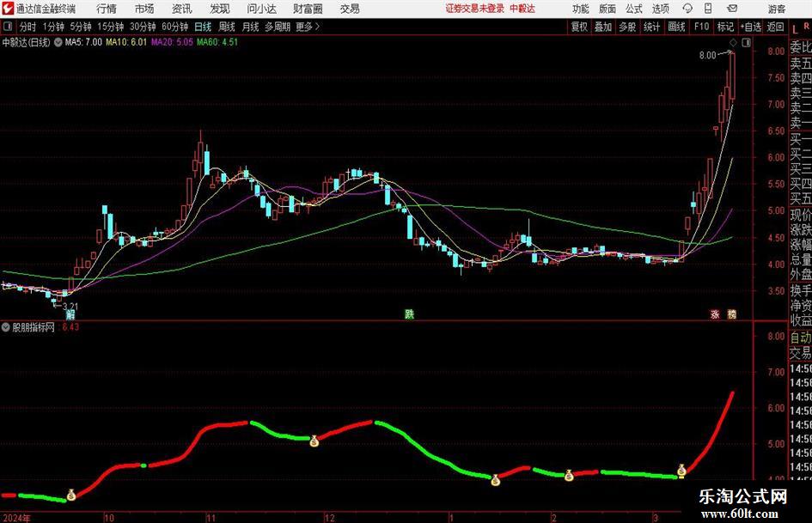Open the 交易 menu

pos(350,9)
